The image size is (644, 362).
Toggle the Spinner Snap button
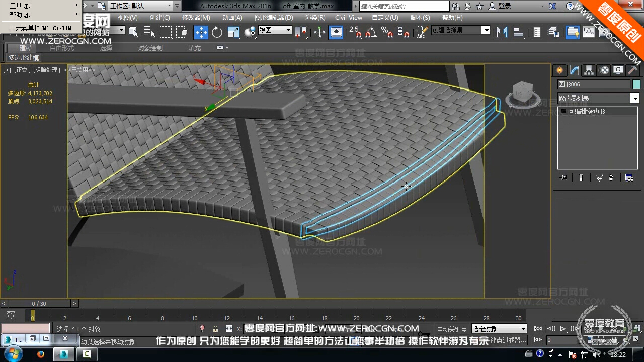pyautogui.click(x=404, y=32)
